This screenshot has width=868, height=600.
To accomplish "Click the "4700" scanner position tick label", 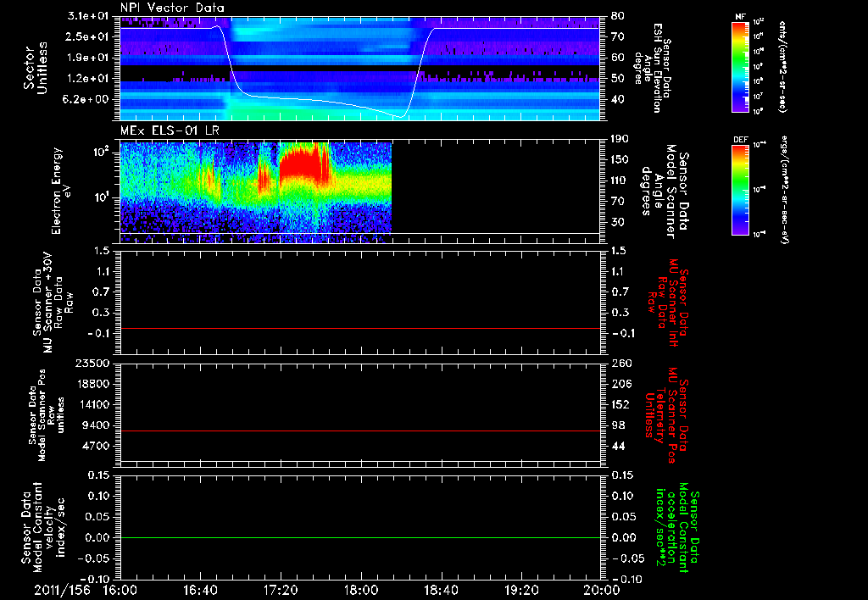I will [96, 446].
